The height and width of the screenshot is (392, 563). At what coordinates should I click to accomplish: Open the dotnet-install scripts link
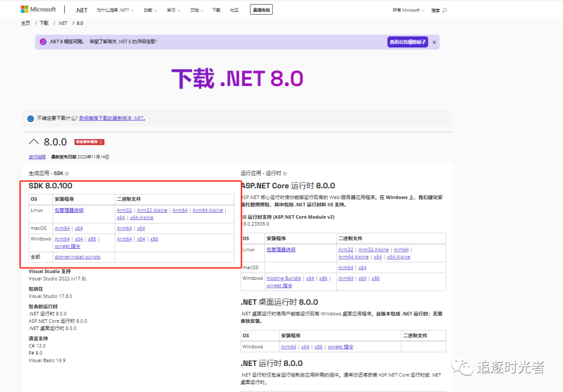click(78, 256)
